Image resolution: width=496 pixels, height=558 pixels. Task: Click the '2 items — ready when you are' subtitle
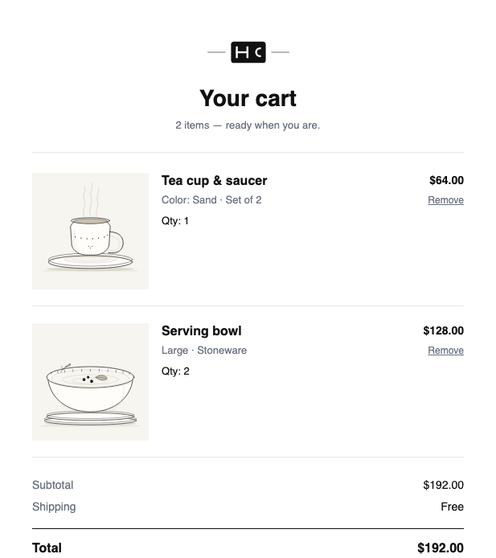(248, 125)
